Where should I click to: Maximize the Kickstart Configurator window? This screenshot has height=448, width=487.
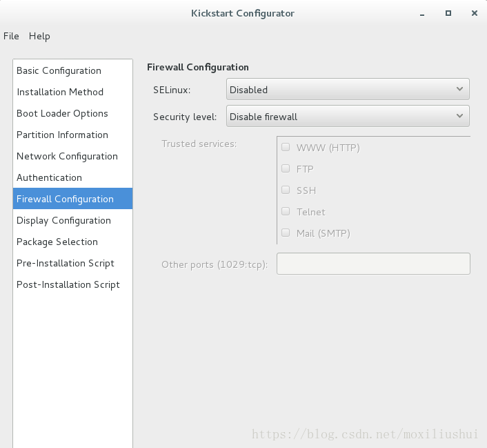448,13
